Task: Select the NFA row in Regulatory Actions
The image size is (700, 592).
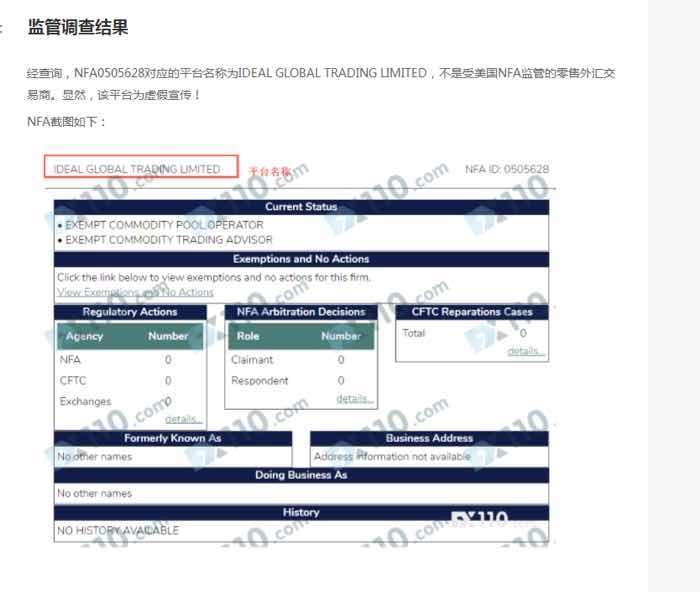Action: coord(130,360)
